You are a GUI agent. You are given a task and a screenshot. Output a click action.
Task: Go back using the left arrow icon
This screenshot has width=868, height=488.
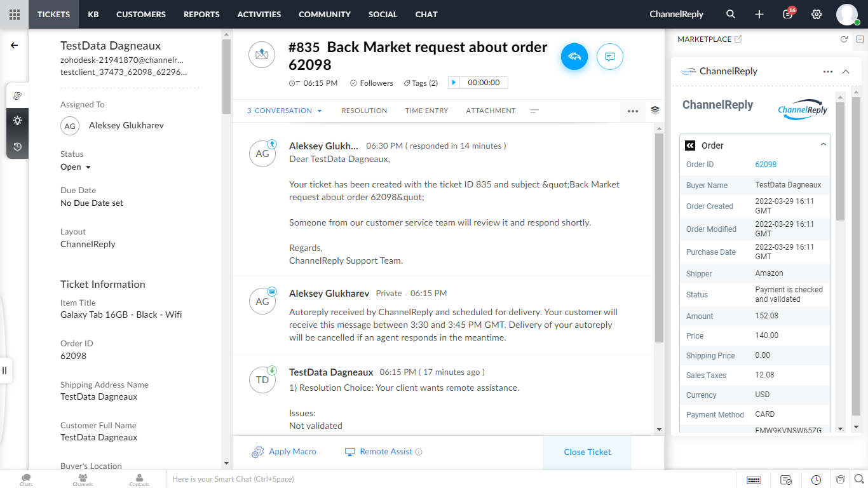click(x=14, y=45)
